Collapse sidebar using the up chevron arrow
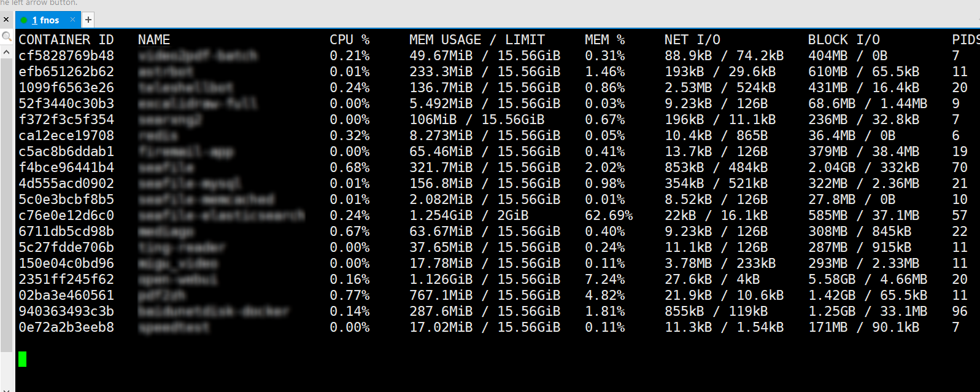Viewport: 980px width, 392px height. coord(6,53)
